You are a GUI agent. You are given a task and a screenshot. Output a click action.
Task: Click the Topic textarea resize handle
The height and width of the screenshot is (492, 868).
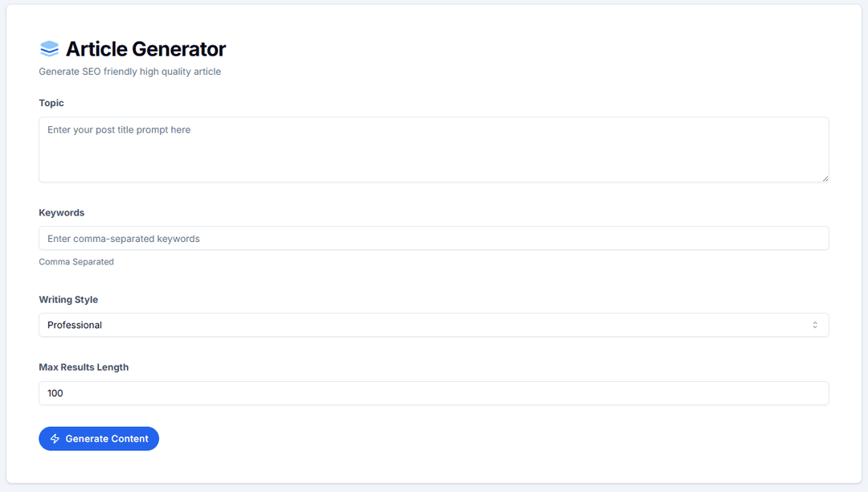coord(825,178)
